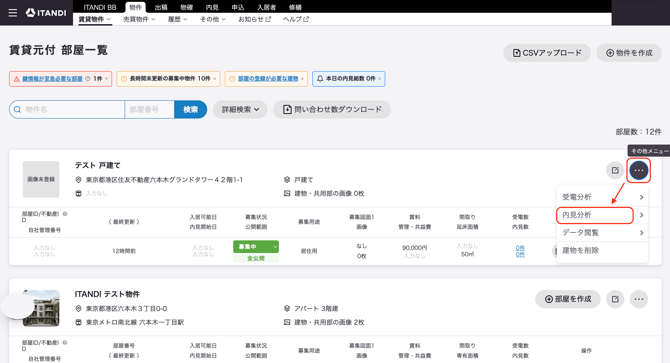Click the 全公開 publication label
The image size is (670, 363).
click(x=256, y=258)
